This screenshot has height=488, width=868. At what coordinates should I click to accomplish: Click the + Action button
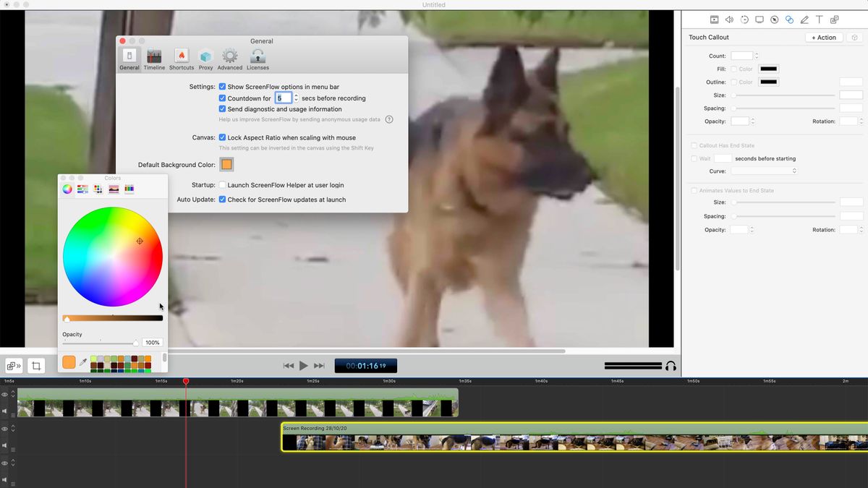pos(823,38)
